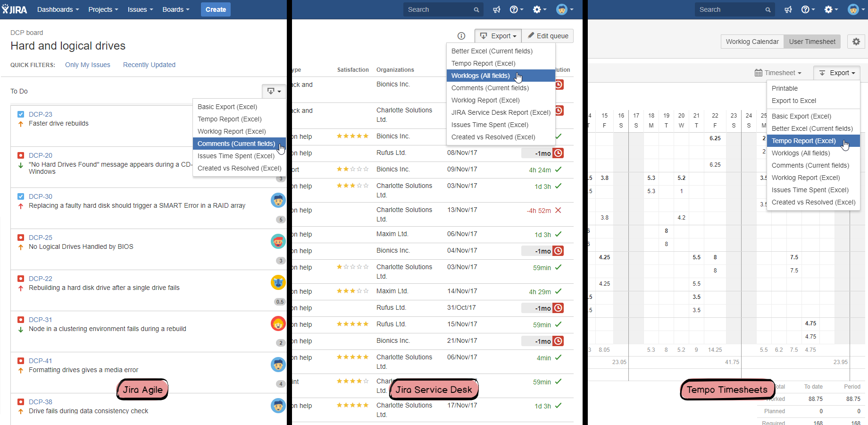Click the assignee avatar on card DCP-41

point(278,365)
